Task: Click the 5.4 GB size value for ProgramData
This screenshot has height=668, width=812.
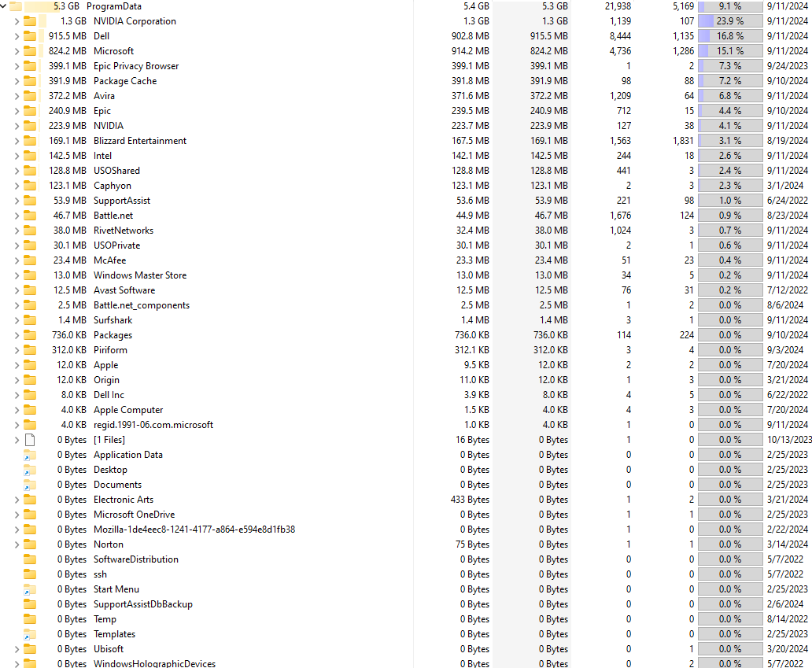Action: (476, 6)
